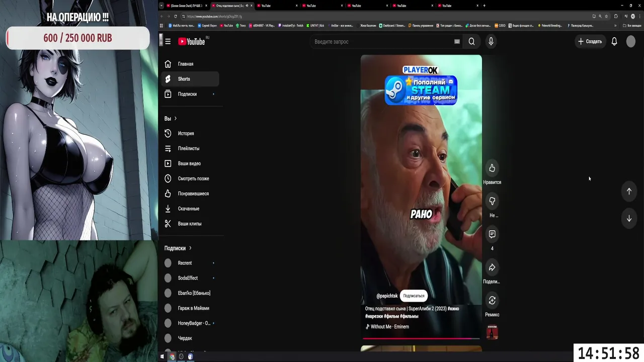Image resolution: width=644 pixels, height=362 pixels.
Task: Click the Chrome taskbar icon
Action: click(172, 356)
